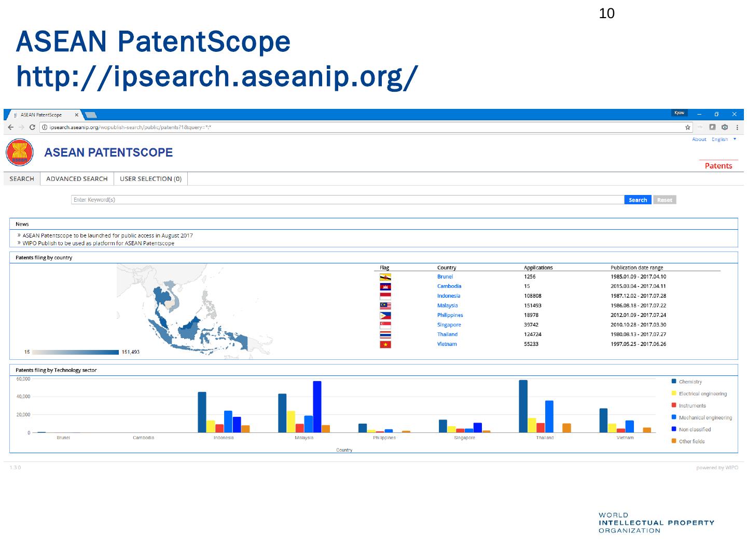
Task: Click Thailand's application count 124724
Action: tap(532, 334)
